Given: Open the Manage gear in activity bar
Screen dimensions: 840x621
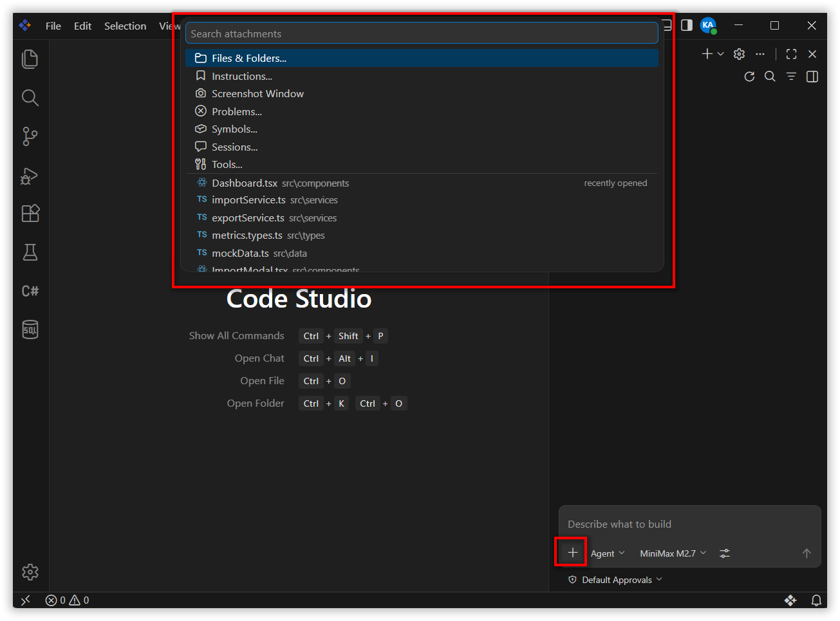Looking at the screenshot, I should click(x=30, y=572).
